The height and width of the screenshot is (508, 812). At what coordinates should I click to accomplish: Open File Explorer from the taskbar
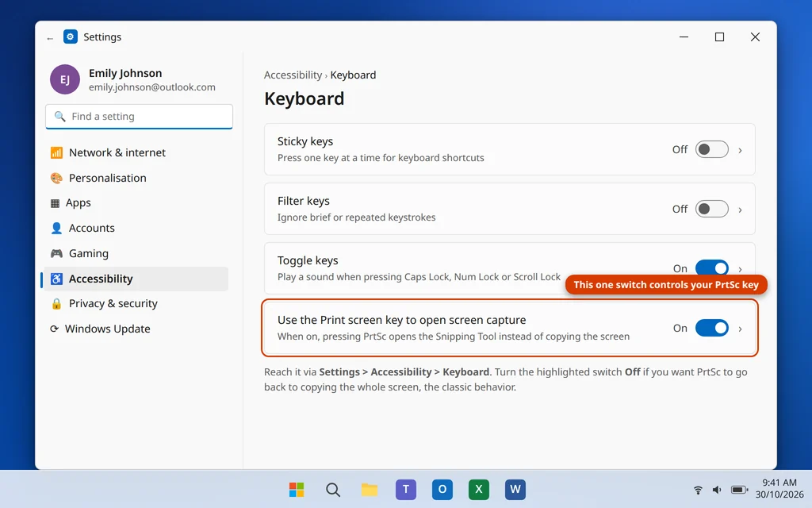click(x=370, y=489)
